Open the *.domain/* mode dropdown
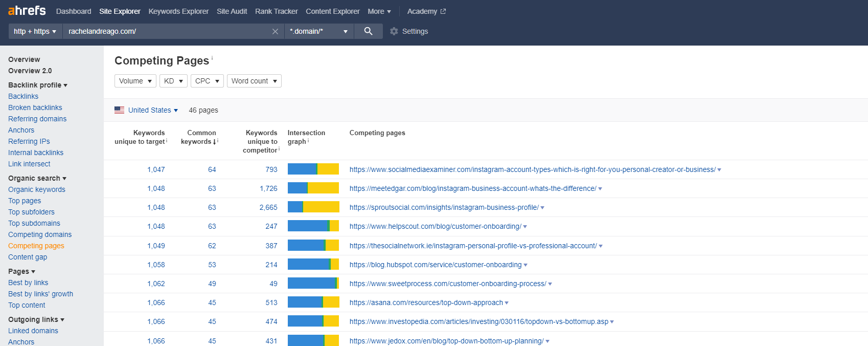 [x=319, y=31]
